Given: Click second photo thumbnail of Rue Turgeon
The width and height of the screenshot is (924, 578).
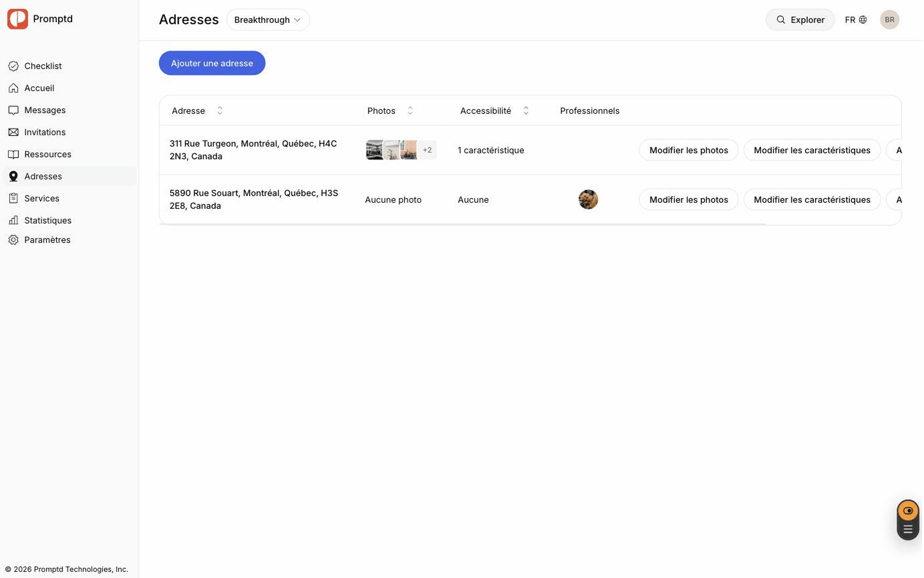Looking at the screenshot, I should pos(391,150).
